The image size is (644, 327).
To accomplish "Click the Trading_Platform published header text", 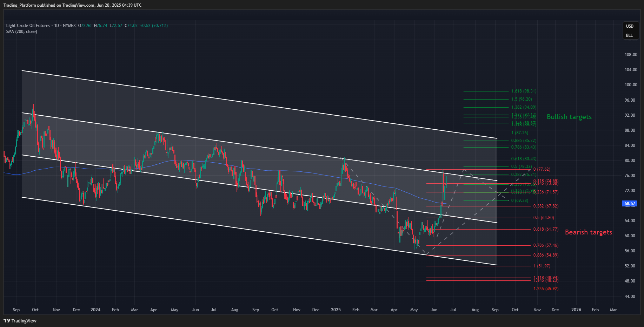I will tap(73, 5).
